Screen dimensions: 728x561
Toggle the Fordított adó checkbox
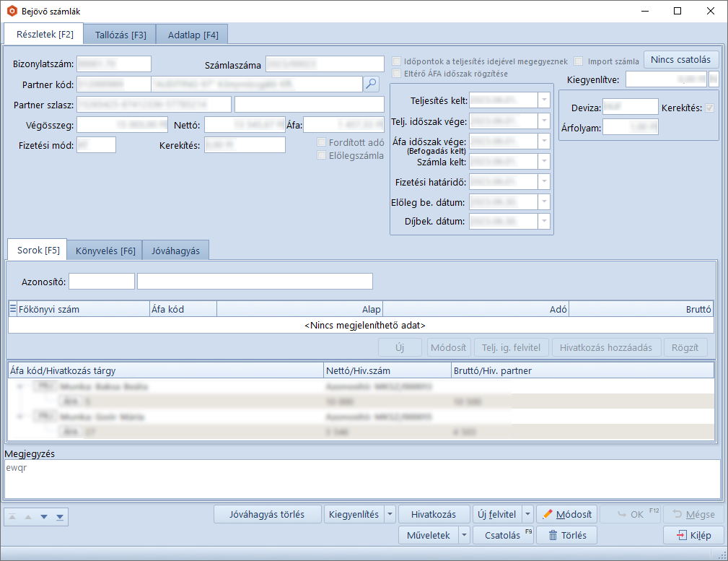coord(323,142)
